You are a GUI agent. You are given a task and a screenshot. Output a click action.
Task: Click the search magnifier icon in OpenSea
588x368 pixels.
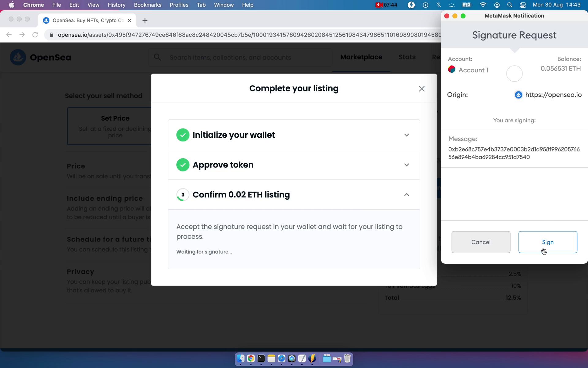click(157, 57)
